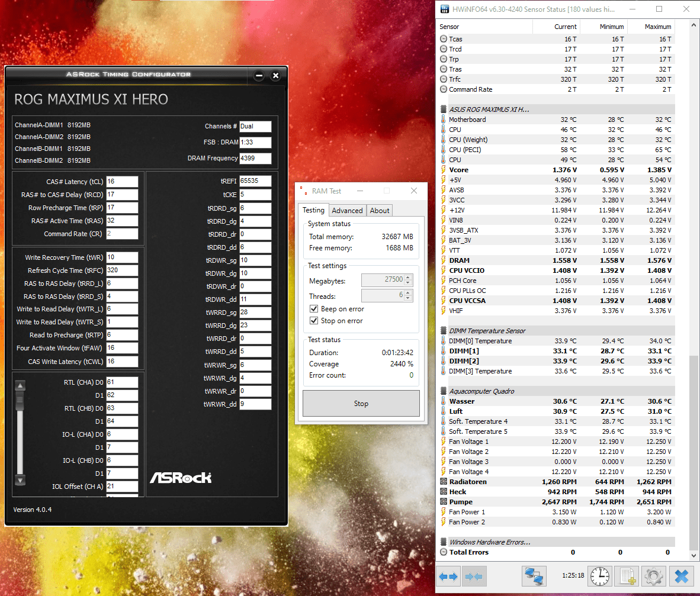Click HWiNFO clock reset timer icon
Viewport: 700px width, 596px height.
(x=599, y=576)
